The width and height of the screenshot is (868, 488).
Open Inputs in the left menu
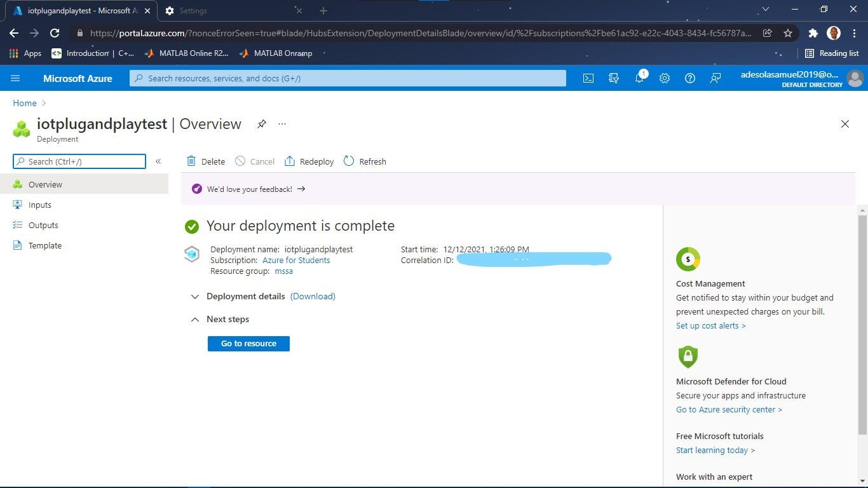click(84, 205)
